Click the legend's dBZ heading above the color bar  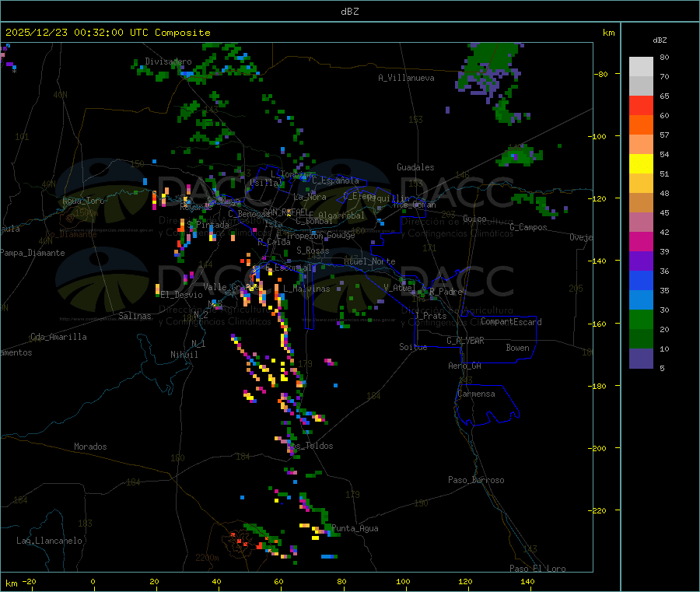coord(660,40)
